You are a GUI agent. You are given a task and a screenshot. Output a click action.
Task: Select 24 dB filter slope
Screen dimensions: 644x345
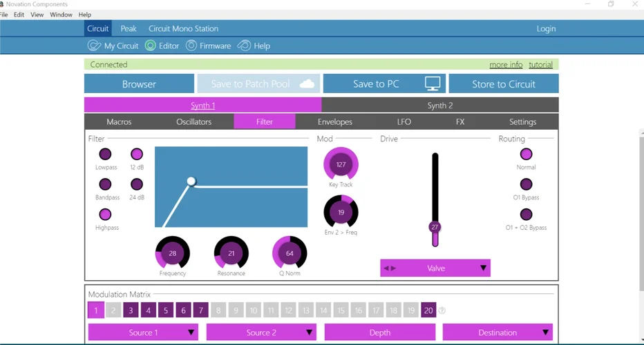(x=137, y=184)
